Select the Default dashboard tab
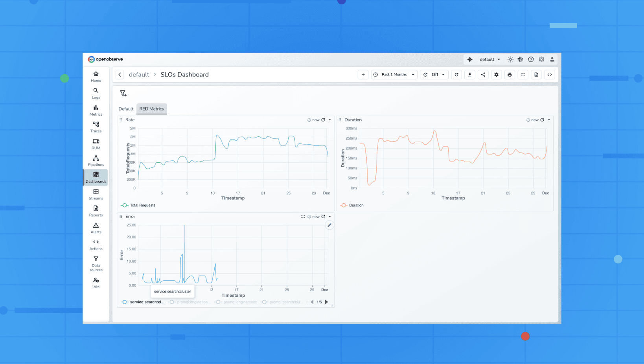Viewport: 644px width, 364px height. [x=125, y=109]
